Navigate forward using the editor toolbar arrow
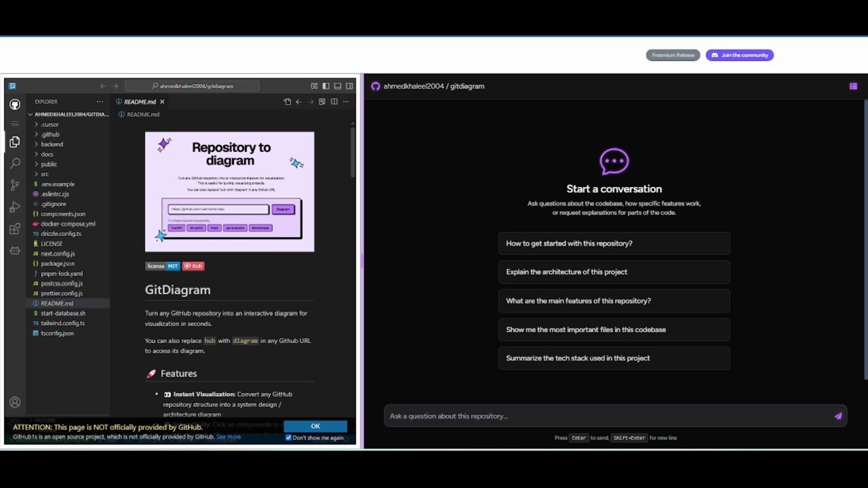The height and width of the screenshot is (488, 868). pos(311,102)
